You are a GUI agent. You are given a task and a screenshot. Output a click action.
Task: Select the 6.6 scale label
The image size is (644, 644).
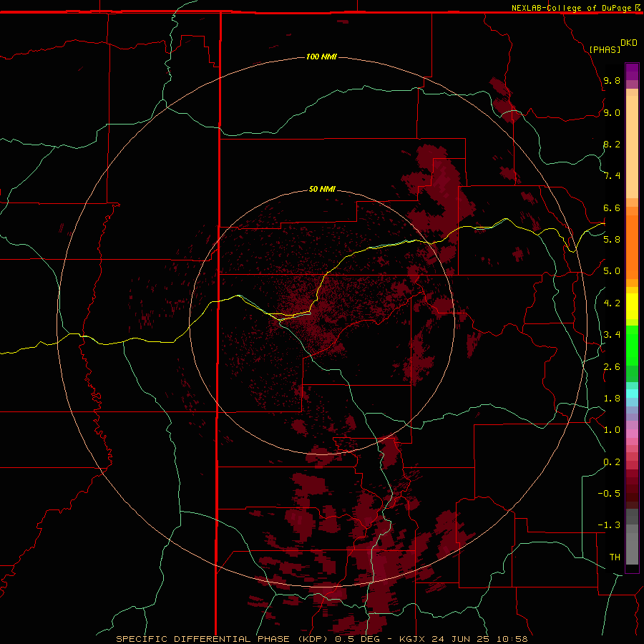pyautogui.click(x=612, y=208)
